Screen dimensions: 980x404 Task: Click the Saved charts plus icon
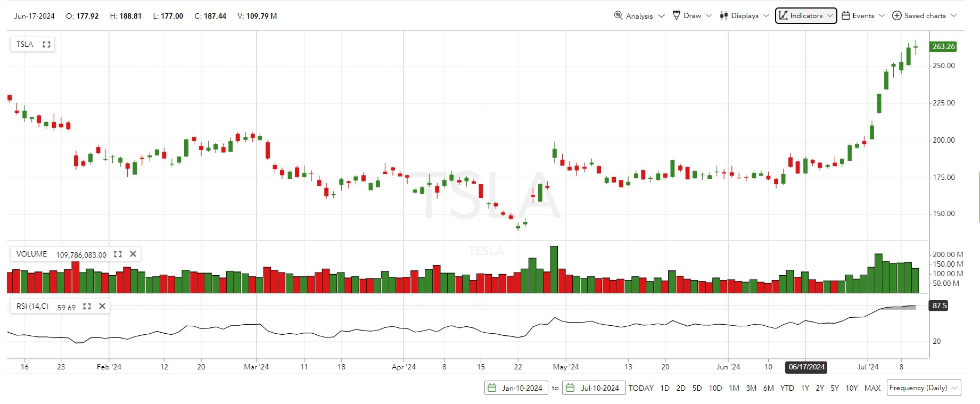point(897,15)
